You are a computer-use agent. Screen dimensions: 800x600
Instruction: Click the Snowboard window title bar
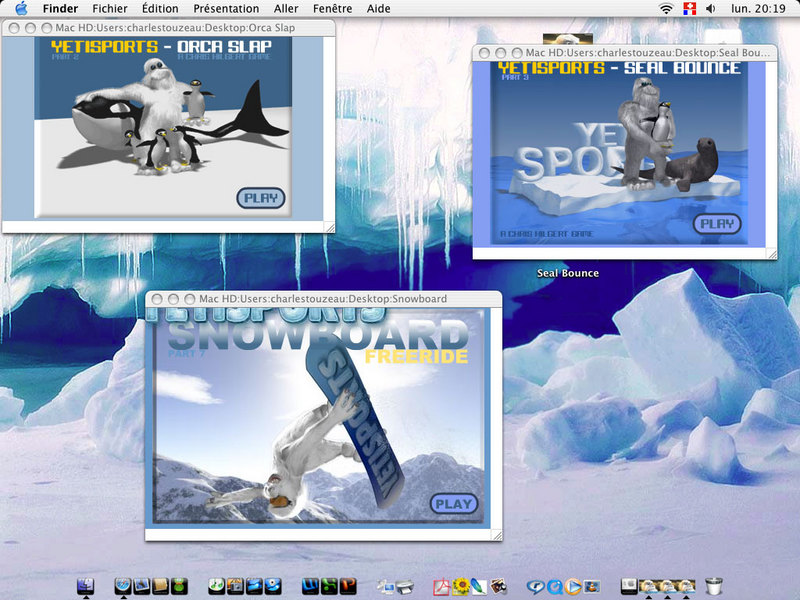323,299
